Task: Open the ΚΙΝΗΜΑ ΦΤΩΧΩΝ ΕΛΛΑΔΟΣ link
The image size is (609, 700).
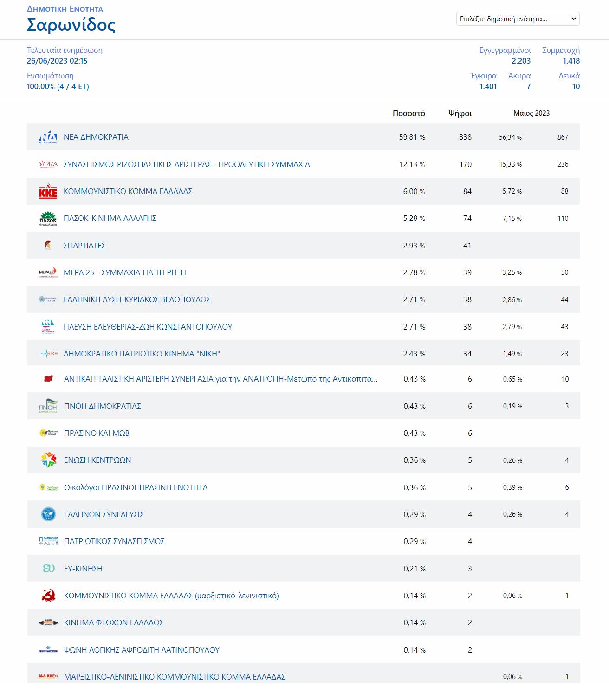Action: 114,622
